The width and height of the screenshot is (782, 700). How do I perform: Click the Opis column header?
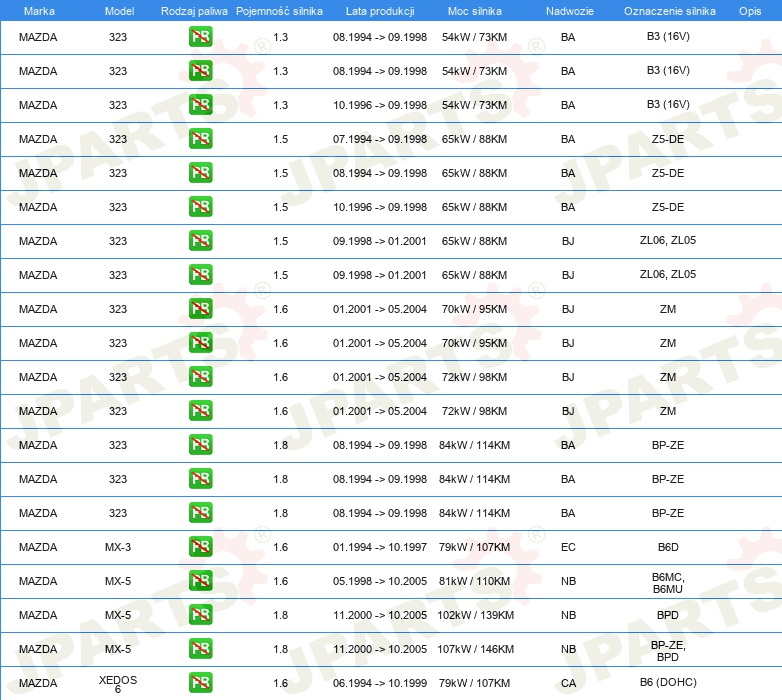click(750, 11)
